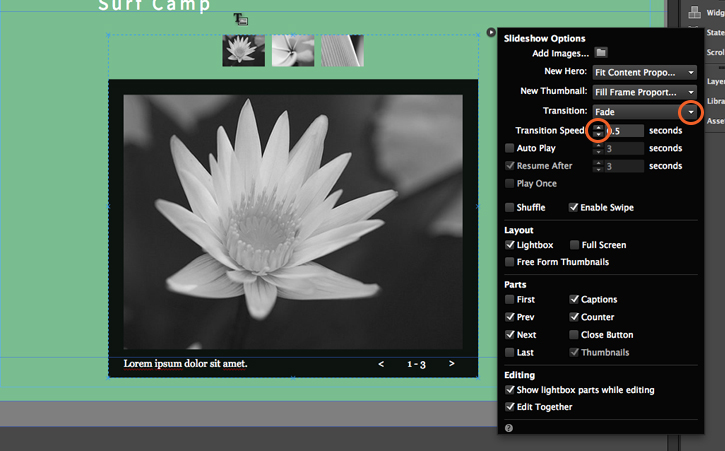This screenshot has width=725, height=451.
Task: Enable the First part checkbox
Action: coord(510,299)
